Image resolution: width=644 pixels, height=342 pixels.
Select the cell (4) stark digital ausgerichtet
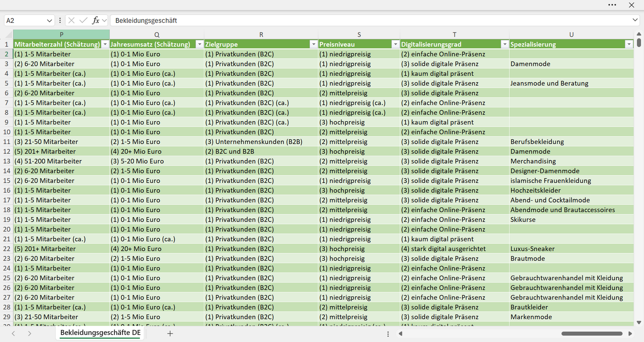455,249
